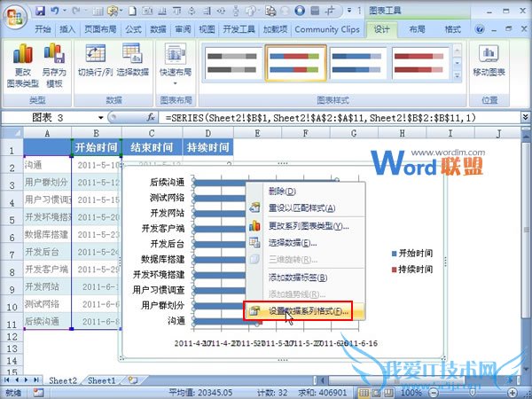The image size is (532, 399).
Task: Open the 页面布局 ribbon tab
Action: [x=100, y=29]
